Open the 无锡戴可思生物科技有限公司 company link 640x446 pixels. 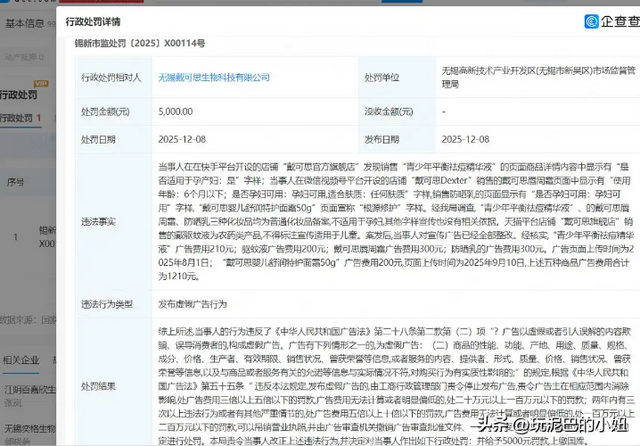213,78
